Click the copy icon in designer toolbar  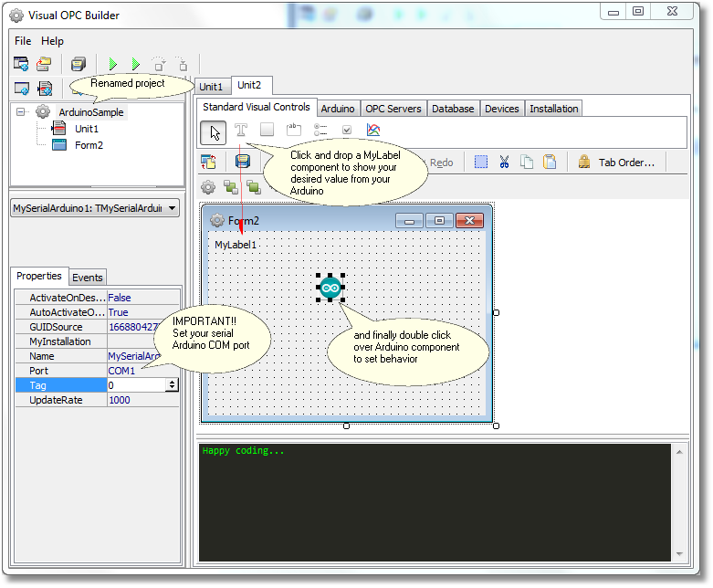pyautogui.click(x=527, y=162)
